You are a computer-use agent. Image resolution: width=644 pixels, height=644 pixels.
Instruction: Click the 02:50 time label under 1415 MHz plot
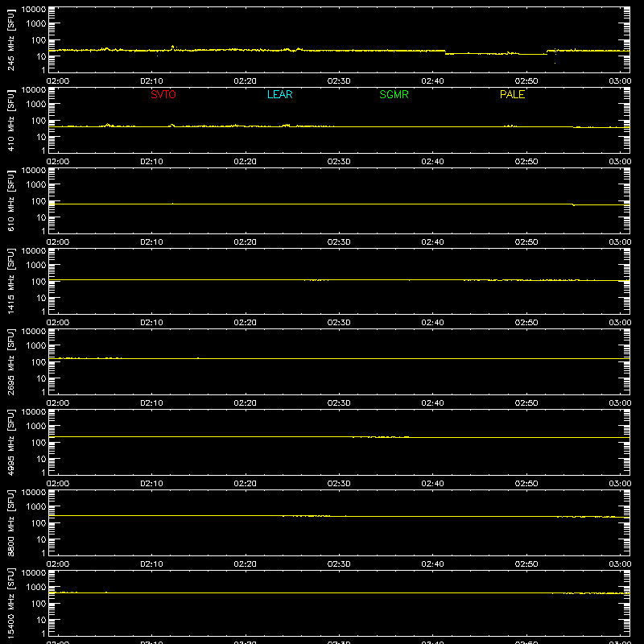coord(526,323)
